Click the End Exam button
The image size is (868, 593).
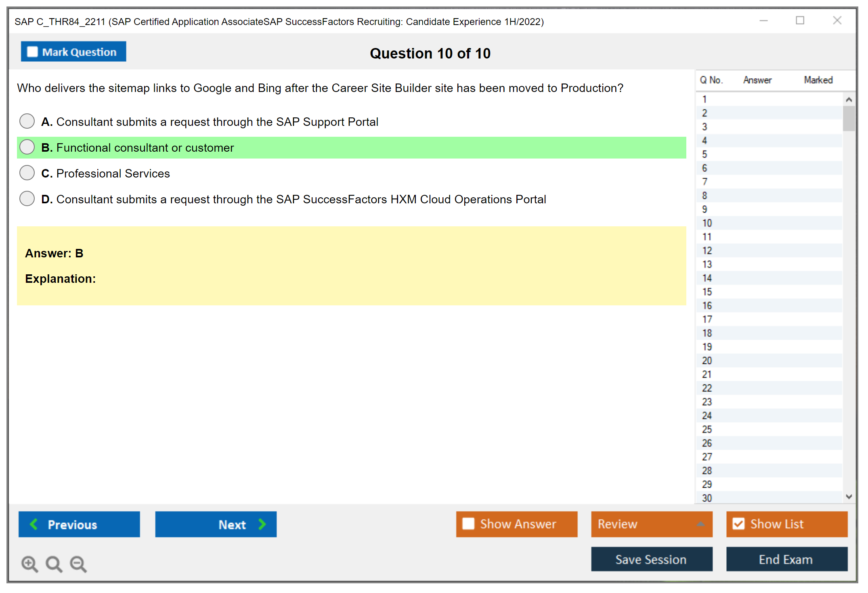point(786,559)
